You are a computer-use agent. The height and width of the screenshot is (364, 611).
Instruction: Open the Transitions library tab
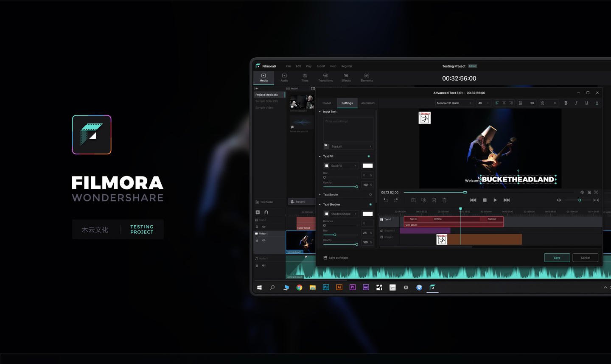(x=325, y=78)
